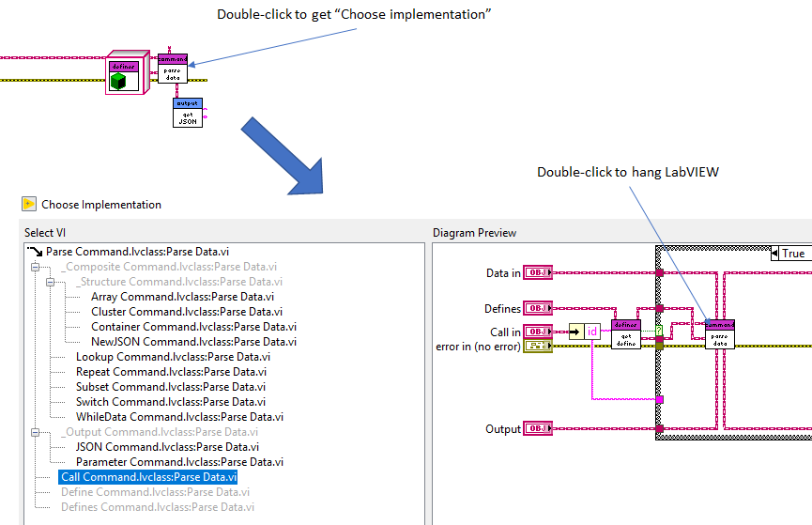The height and width of the screenshot is (525, 812).
Task: Select WhileData Command.lvclass:Parse Data.vi
Action: tap(179, 417)
